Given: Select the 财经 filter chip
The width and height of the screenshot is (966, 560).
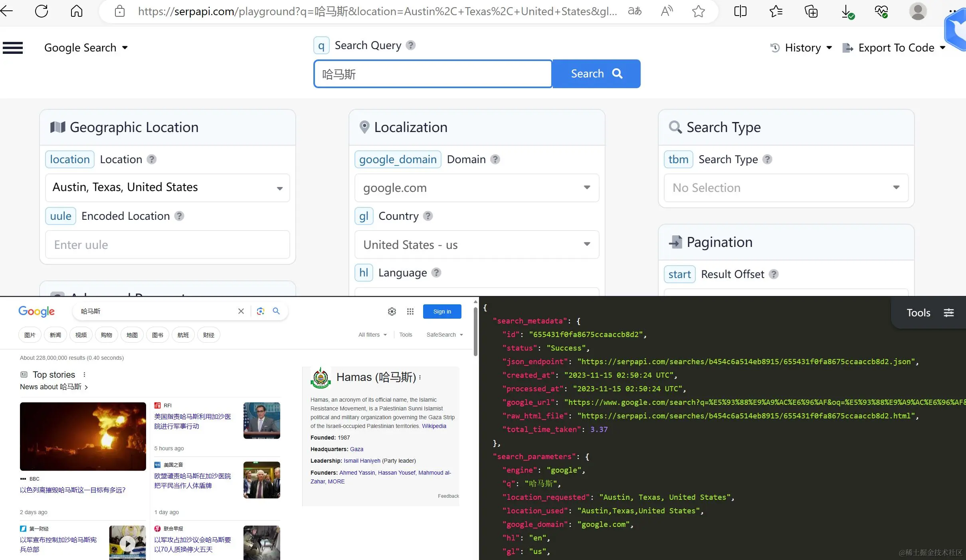Looking at the screenshot, I should coord(209,335).
